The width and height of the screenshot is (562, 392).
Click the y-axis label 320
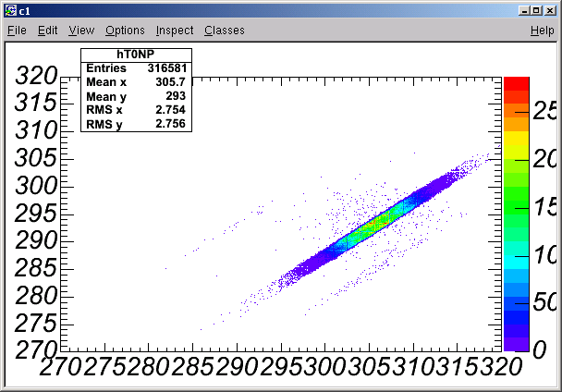click(x=36, y=76)
